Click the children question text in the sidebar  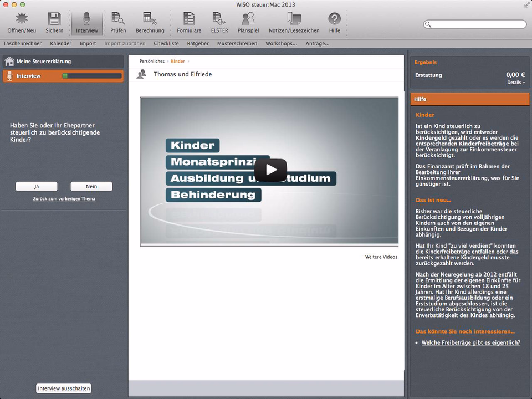55,132
